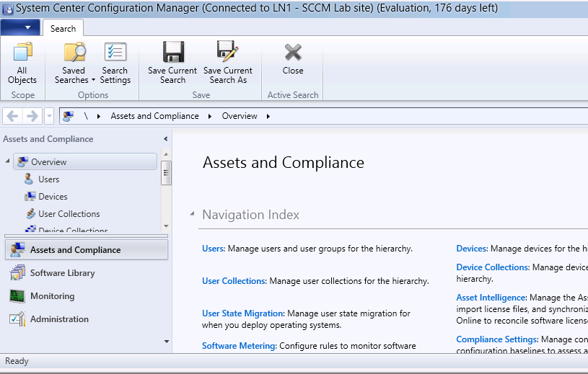Click the Save Current Search floppy icon
The height and width of the screenshot is (374, 588).
tap(173, 52)
